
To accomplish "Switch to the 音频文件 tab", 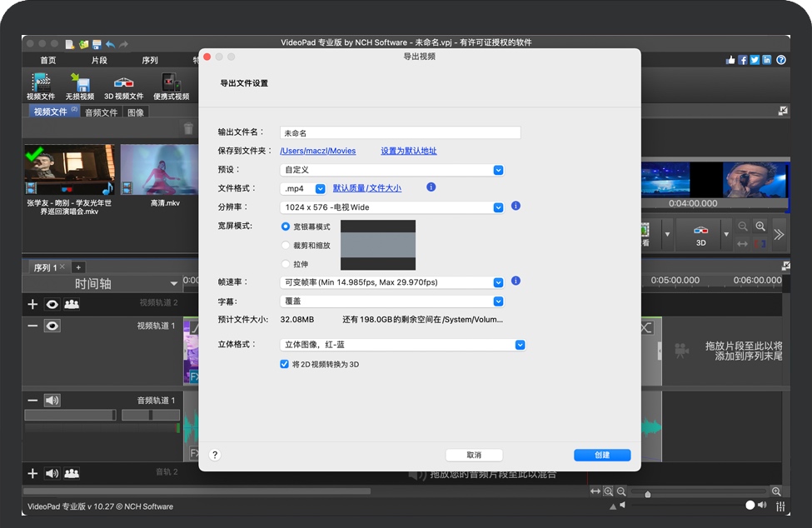I will tap(100, 112).
